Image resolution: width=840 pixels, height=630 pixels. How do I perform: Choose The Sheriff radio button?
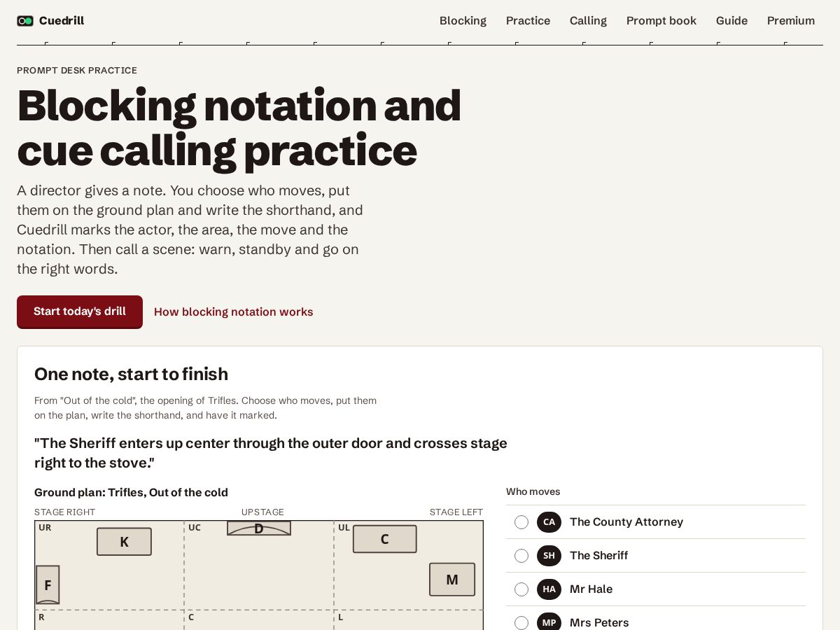(x=521, y=556)
